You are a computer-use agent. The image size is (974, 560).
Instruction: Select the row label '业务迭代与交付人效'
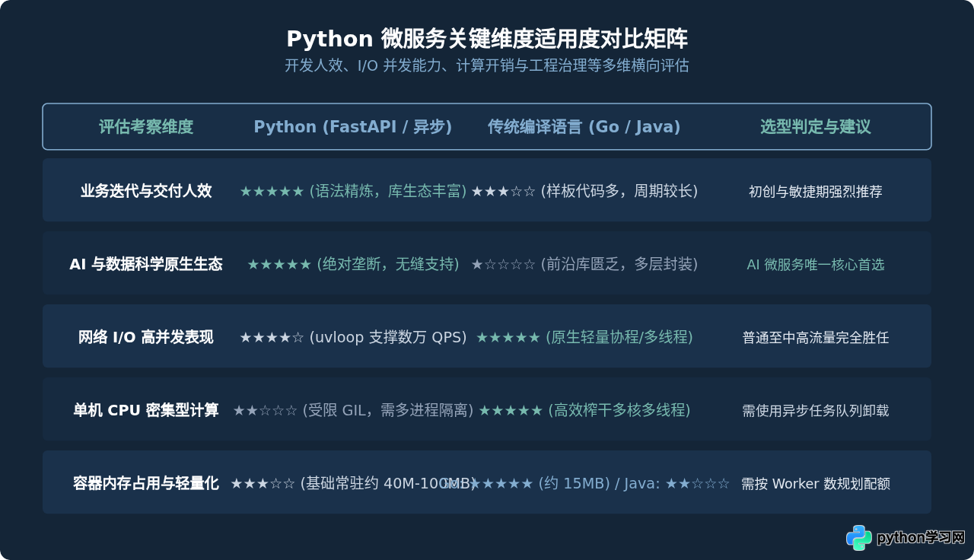coord(146,191)
